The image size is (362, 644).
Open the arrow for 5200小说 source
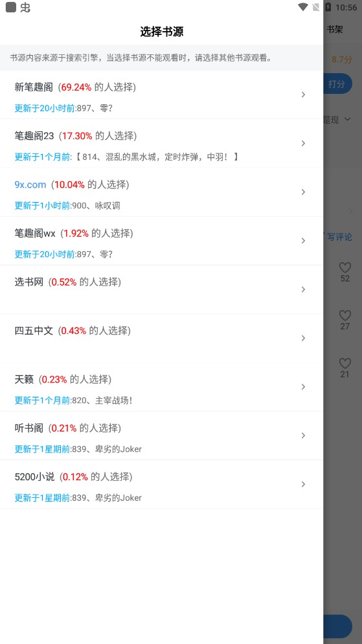(303, 484)
